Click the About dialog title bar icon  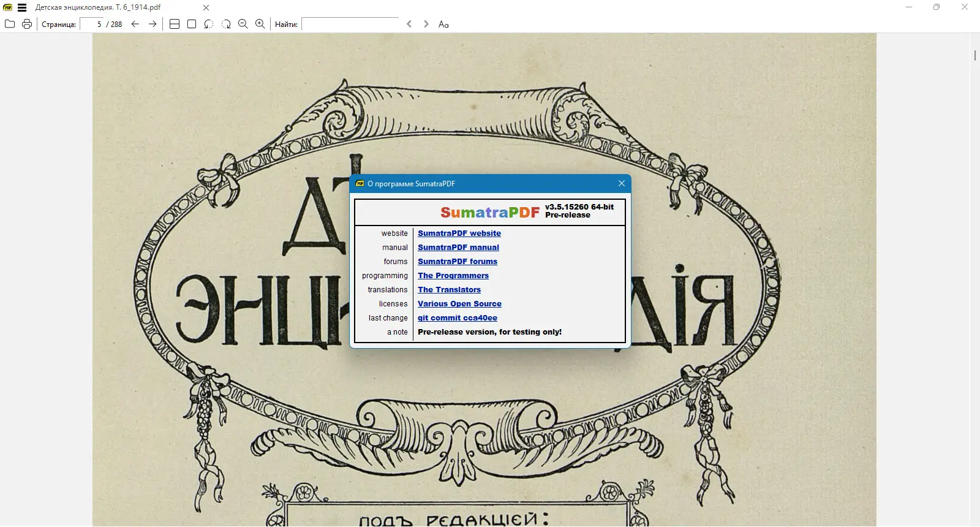[x=360, y=183]
